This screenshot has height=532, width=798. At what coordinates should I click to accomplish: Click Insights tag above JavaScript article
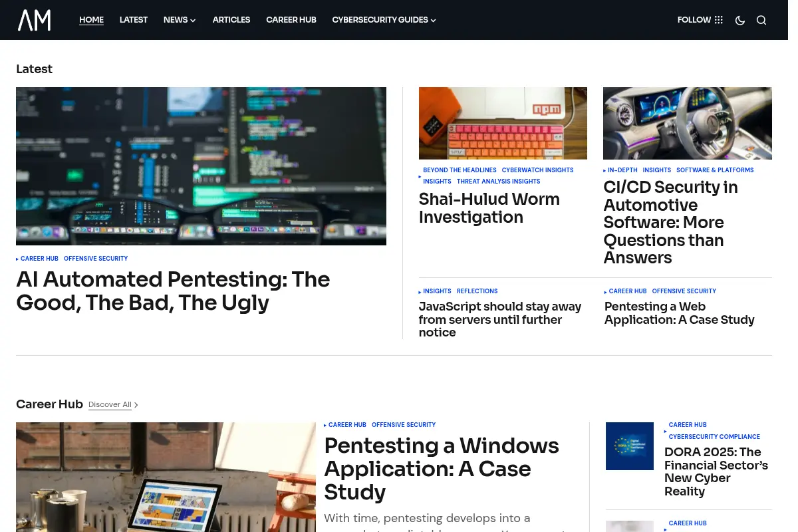tap(437, 291)
